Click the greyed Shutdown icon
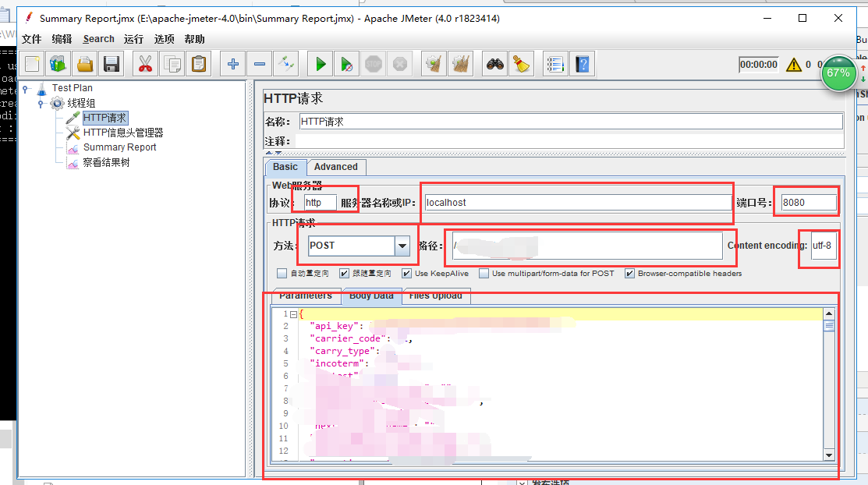This screenshot has height=485, width=868. point(399,64)
